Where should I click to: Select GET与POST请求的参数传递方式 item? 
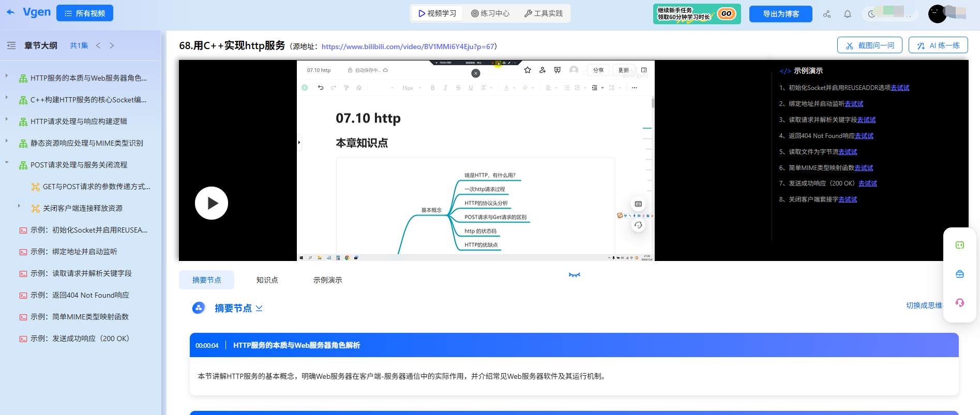click(91, 187)
